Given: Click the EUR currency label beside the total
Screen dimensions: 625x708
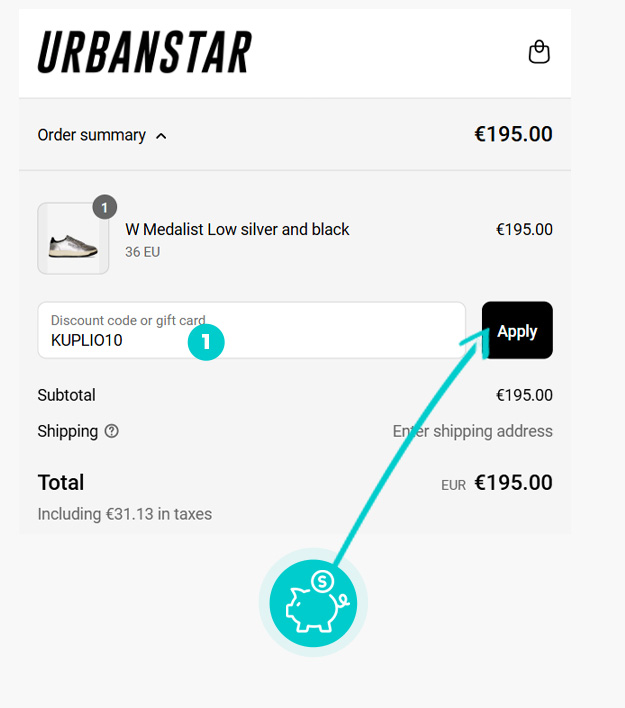Looking at the screenshot, I should click(453, 485).
